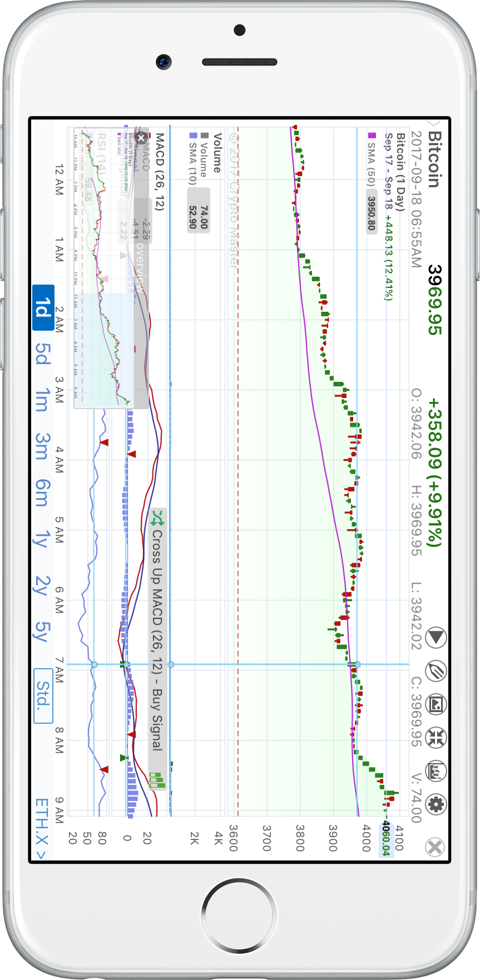The height and width of the screenshot is (980, 480).
Task: Dismiss the overview mini chart
Action: coord(141,138)
